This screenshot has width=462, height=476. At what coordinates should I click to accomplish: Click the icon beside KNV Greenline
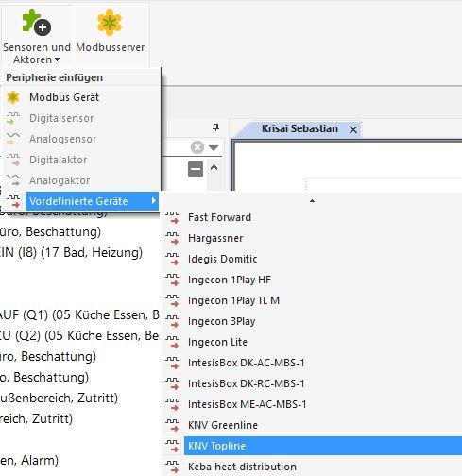tap(172, 425)
